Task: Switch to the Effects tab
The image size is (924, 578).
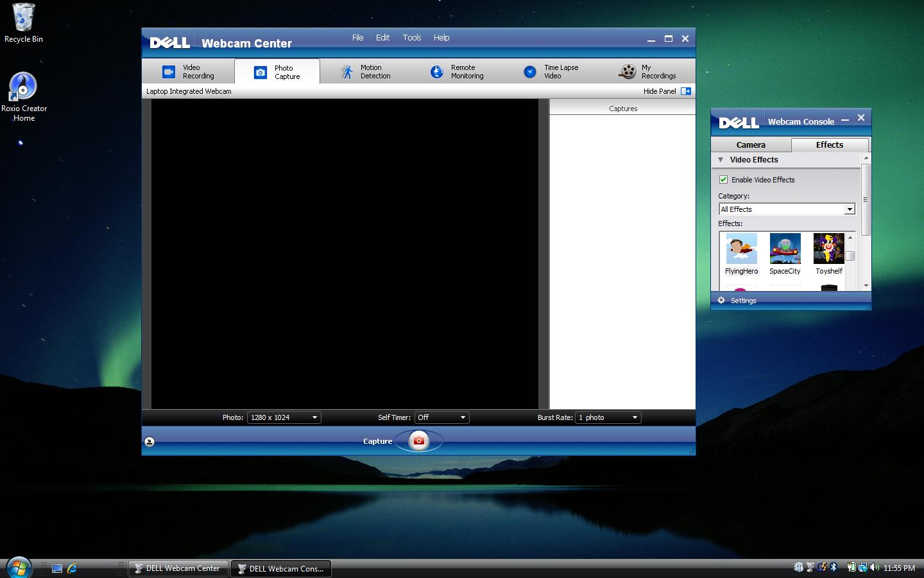Action: (x=830, y=144)
